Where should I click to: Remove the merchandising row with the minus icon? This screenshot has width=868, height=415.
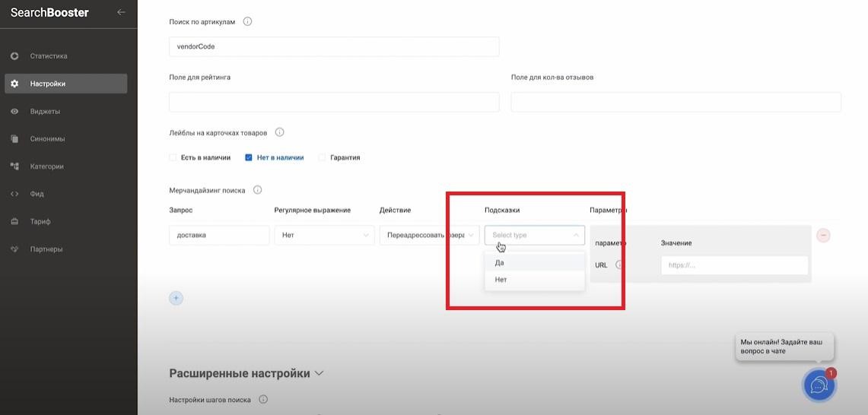coord(823,236)
